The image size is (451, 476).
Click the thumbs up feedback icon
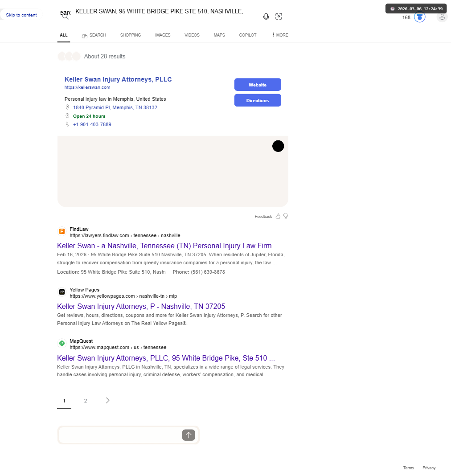tap(278, 216)
